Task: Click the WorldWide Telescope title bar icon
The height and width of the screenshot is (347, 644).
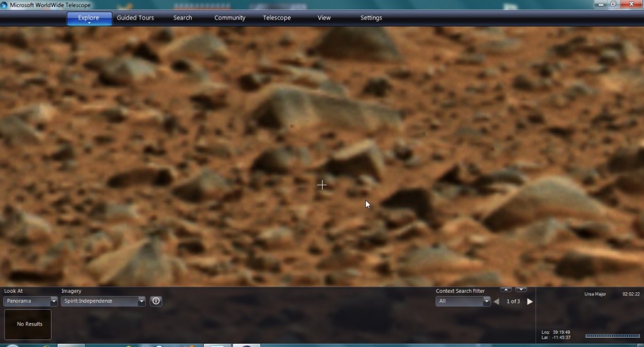Action: [4, 5]
